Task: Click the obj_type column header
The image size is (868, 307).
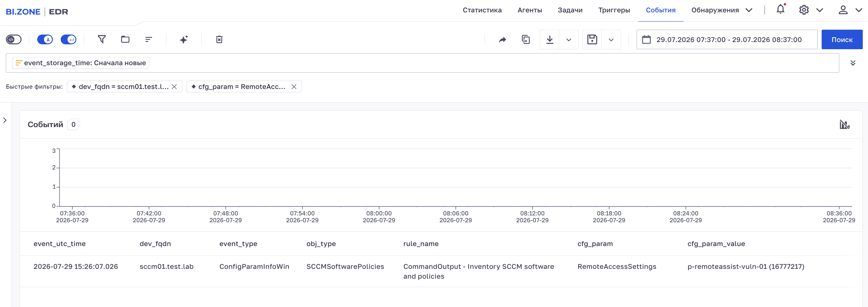Action: (x=321, y=244)
